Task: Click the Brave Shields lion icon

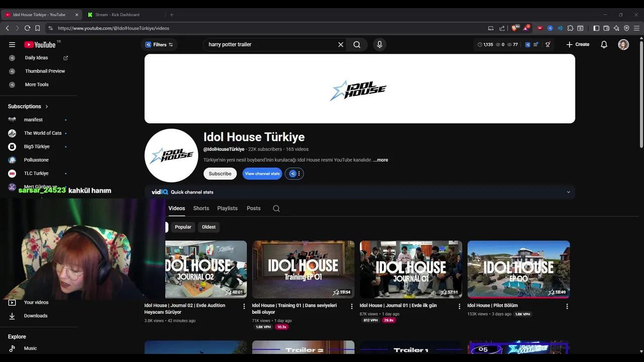Action: point(515,28)
